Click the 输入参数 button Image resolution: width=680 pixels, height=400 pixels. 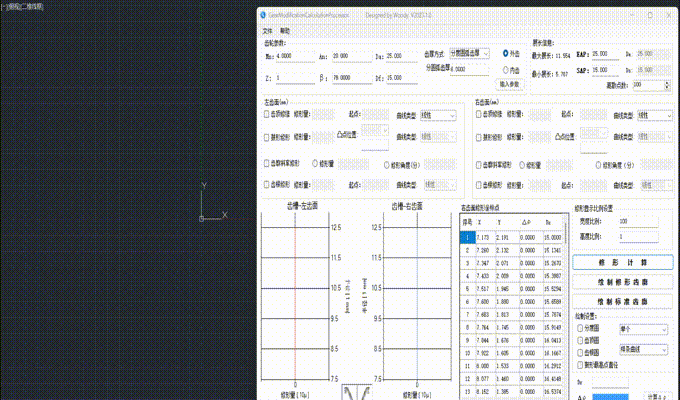(509, 85)
